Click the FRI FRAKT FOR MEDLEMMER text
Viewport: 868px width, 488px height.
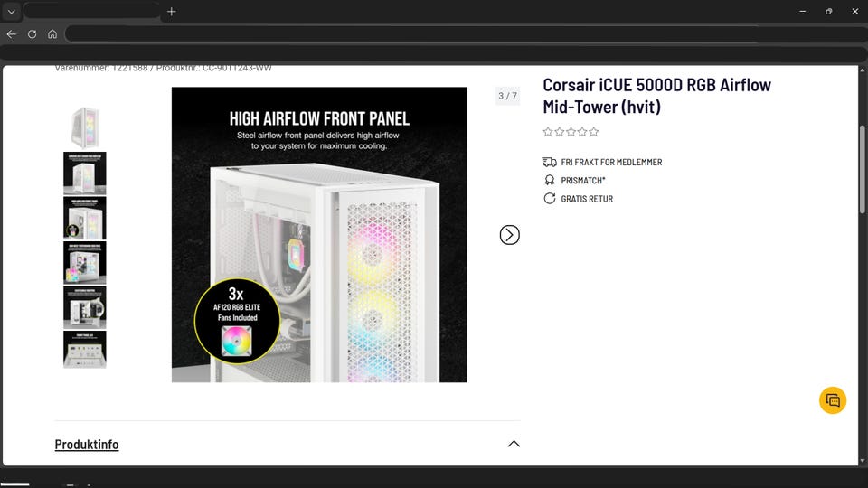point(611,162)
